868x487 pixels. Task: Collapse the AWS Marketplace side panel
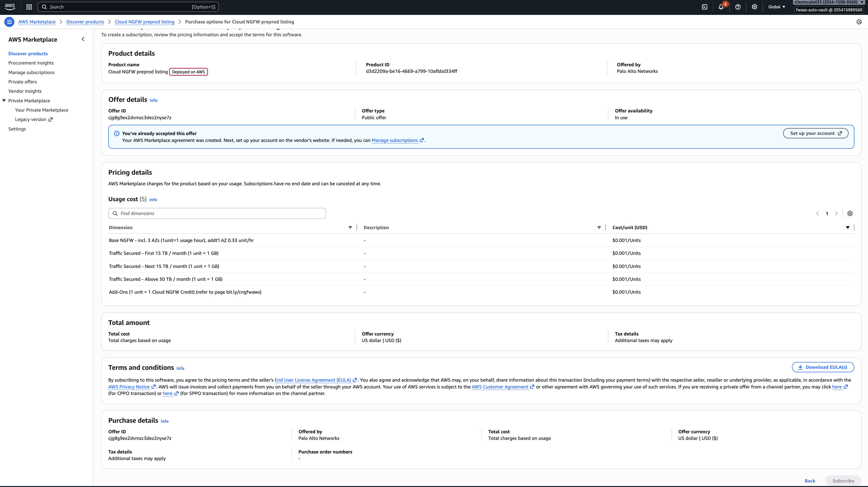tap(83, 39)
